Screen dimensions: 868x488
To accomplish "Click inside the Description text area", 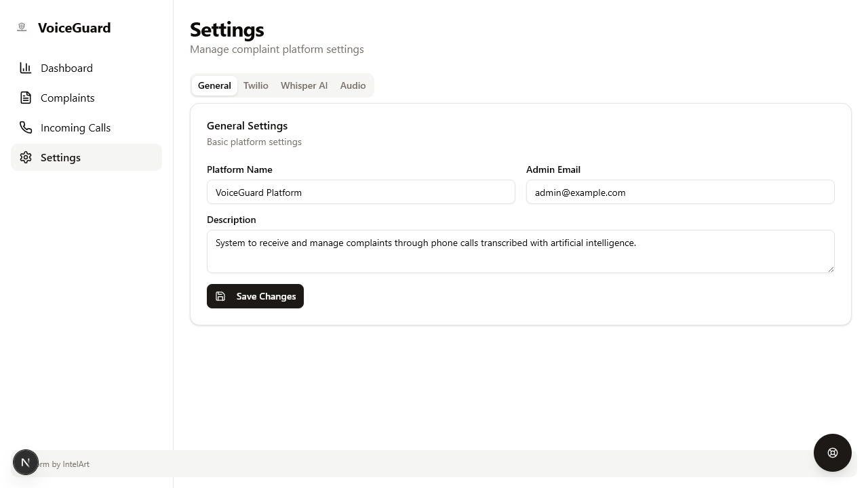I will pyautogui.click(x=520, y=251).
